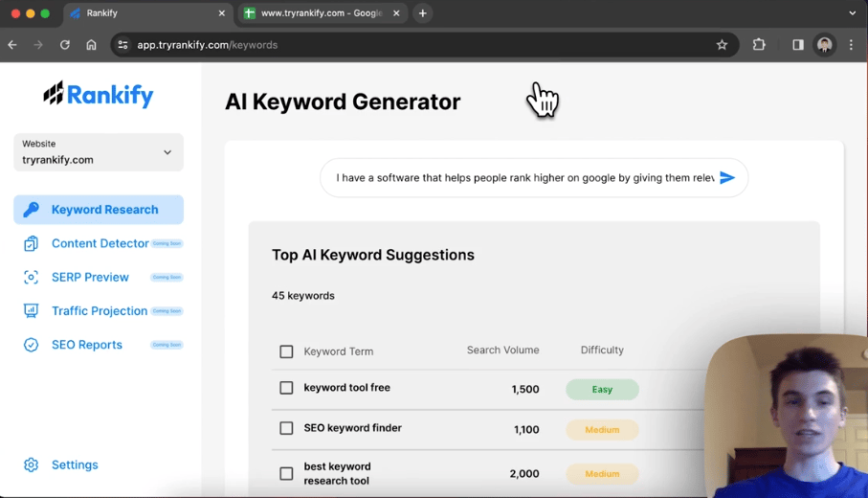Screen dimensions: 868x498
Task: Close the Rankify browser tab
Action: point(221,13)
